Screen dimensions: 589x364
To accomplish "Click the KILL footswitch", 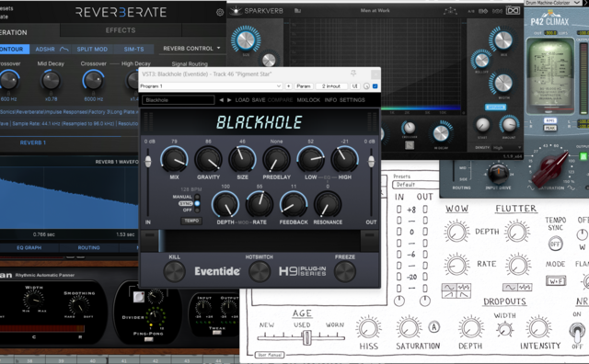I will pos(174,271).
